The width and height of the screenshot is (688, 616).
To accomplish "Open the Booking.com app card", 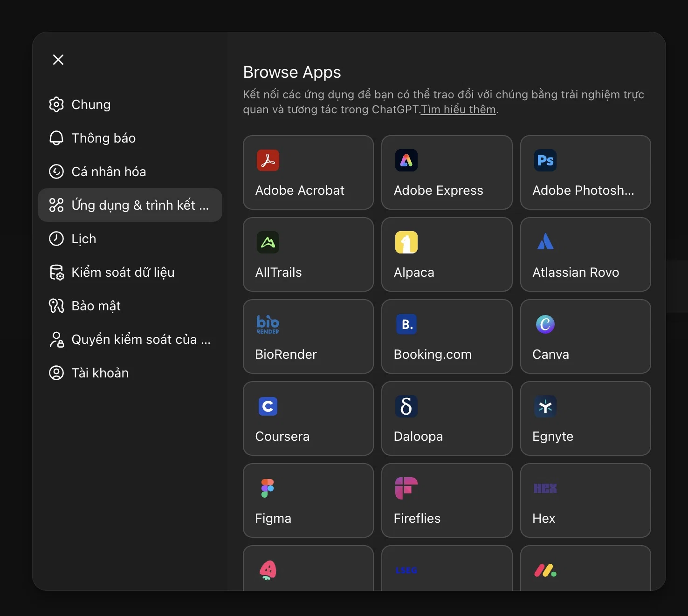I will point(447,336).
